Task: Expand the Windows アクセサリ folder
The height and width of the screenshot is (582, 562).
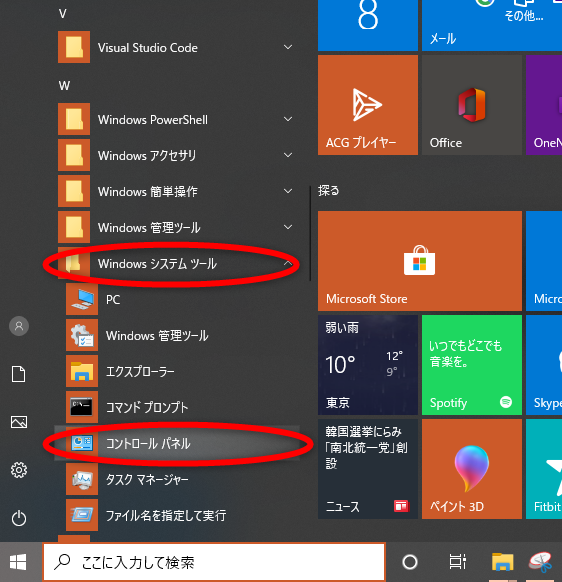Action: coord(177,155)
